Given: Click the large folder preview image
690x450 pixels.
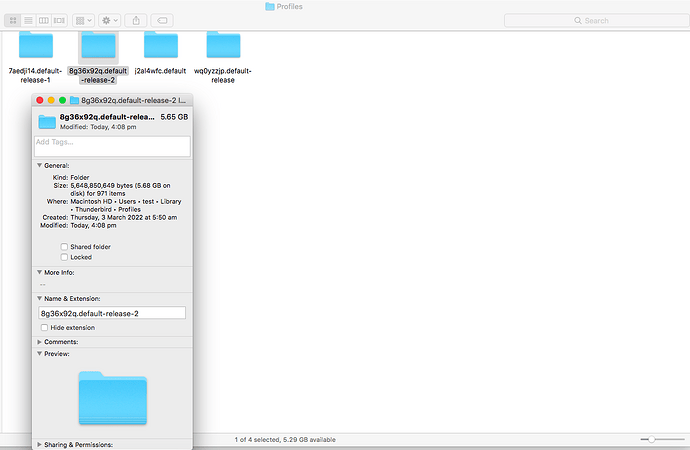Looking at the screenshot, I should pyautogui.click(x=113, y=398).
